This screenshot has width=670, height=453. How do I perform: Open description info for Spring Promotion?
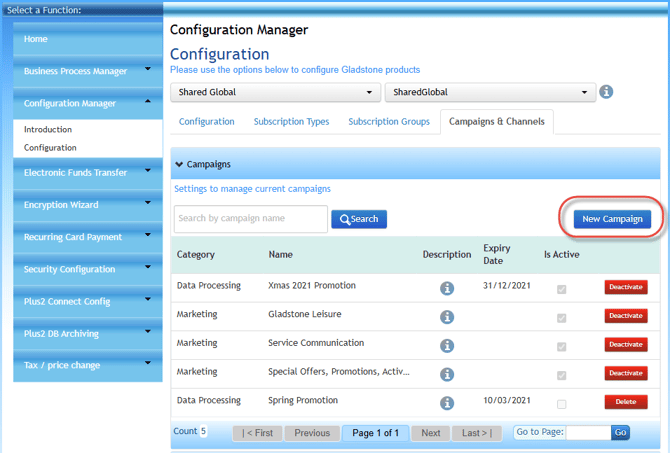[x=447, y=403]
